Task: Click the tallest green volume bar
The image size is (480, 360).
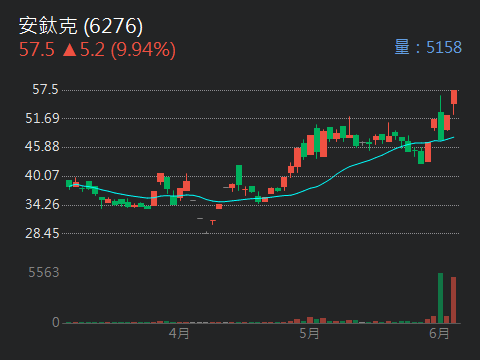Action: (x=440, y=298)
